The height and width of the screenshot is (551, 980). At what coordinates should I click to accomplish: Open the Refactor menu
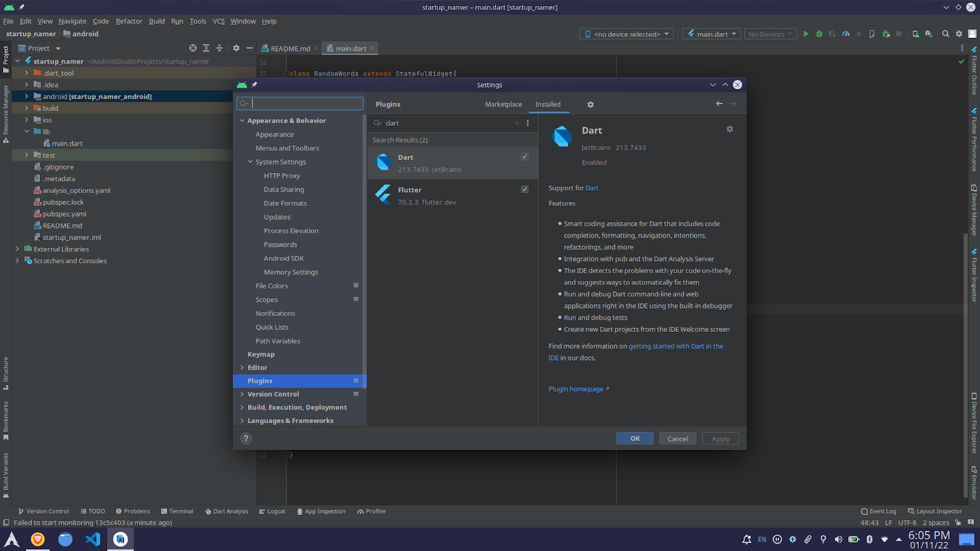click(x=129, y=21)
